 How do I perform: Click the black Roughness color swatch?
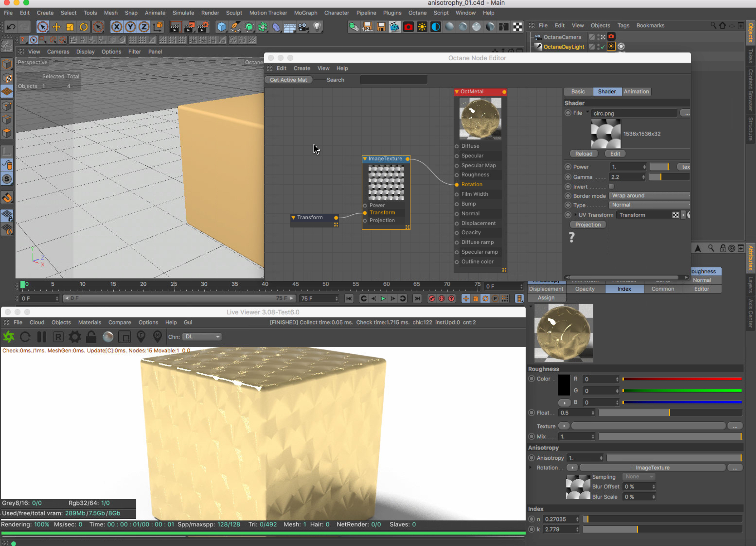point(564,385)
